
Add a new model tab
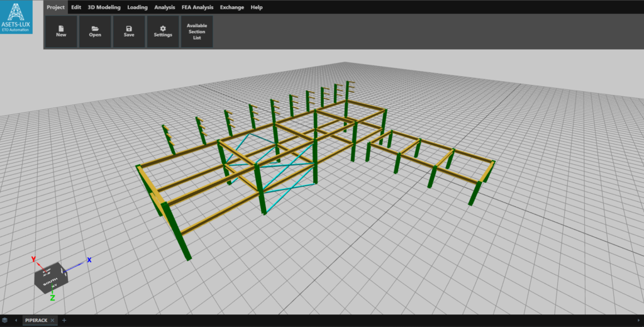pos(64,321)
